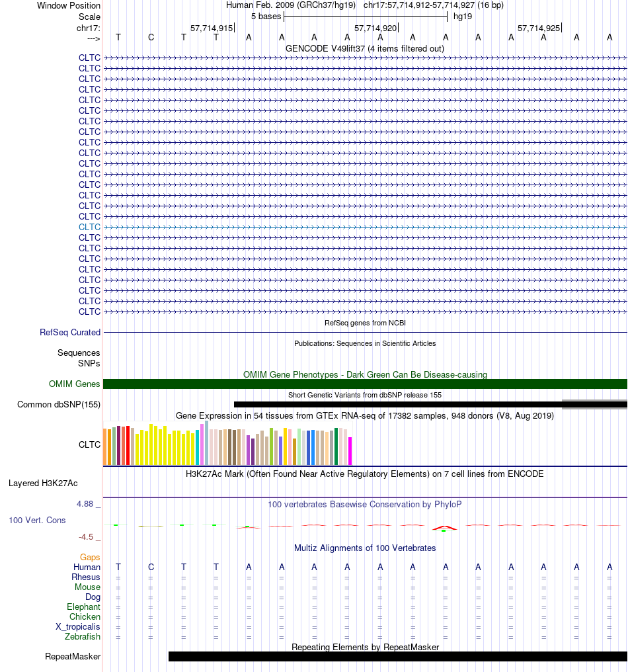Open Publications: Sequences in Scientific Articles title

pos(365,343)
